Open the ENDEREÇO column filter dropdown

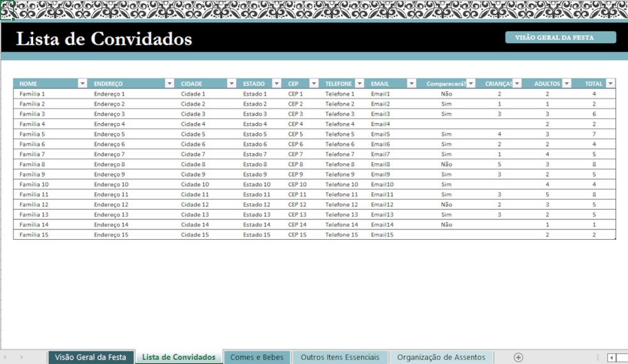pyautogui.click(x=169, y=84)
